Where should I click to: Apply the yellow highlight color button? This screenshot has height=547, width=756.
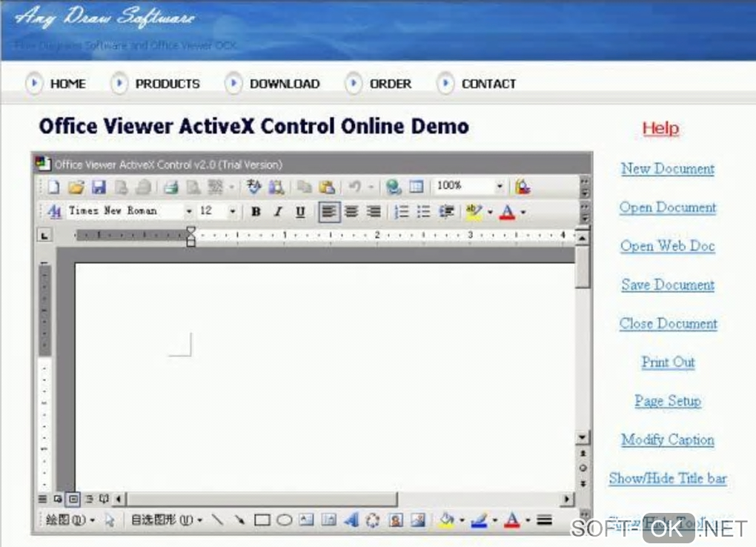pyautogui.click(x=474, y=212)
